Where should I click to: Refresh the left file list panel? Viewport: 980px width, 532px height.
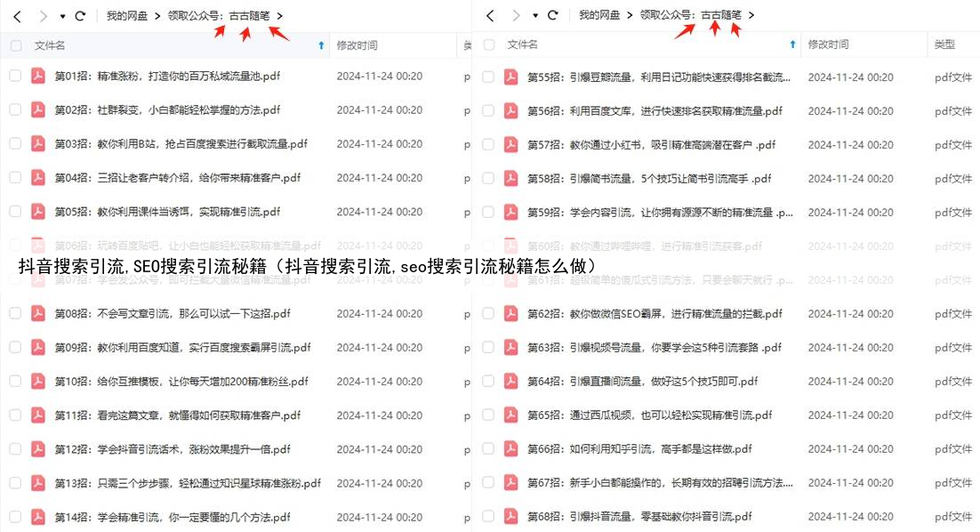click(80, 15)
